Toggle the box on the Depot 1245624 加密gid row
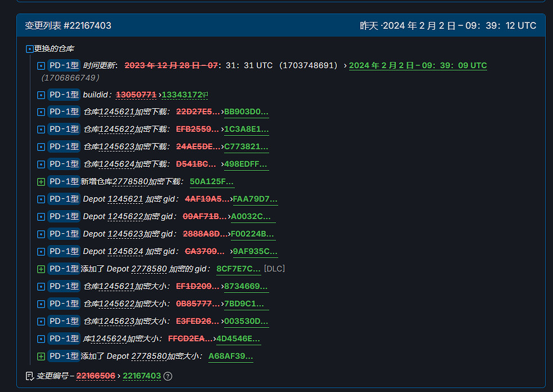553x392 pixels. click(40, 251)
